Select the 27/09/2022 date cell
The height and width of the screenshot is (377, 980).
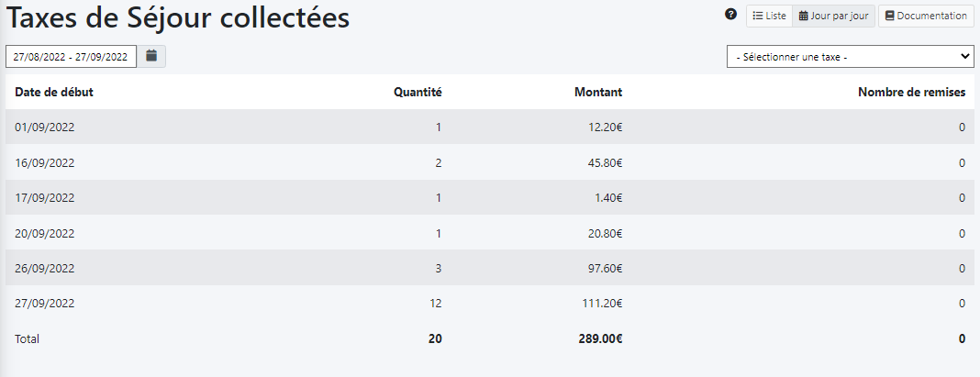[x=44, y=303]
